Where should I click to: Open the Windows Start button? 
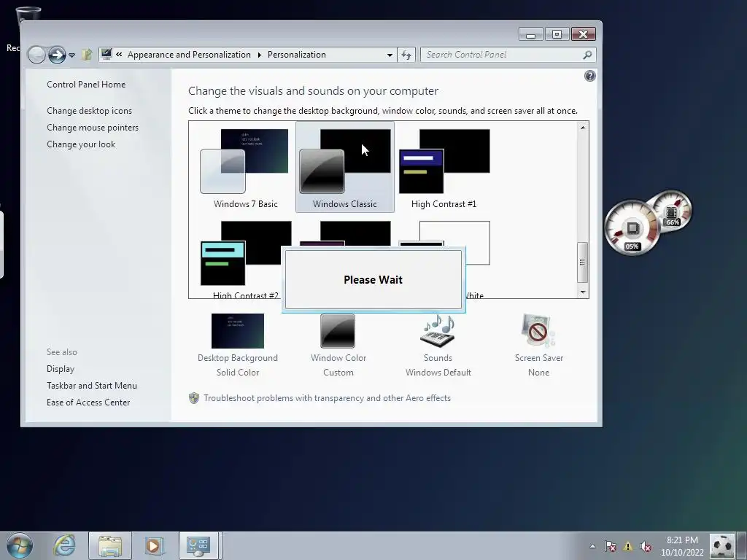pyautogui.click(x=20, y=545)
